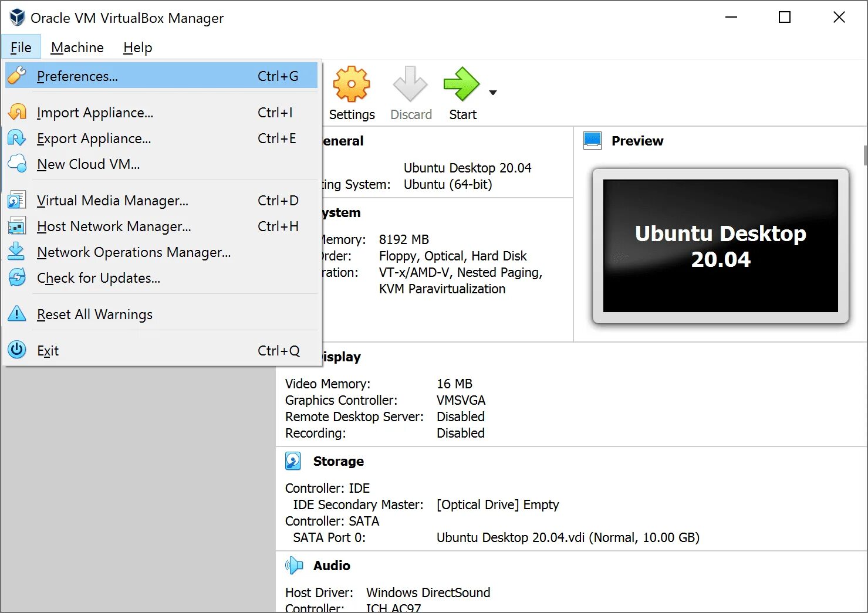Click 'Controller: IDE' text
This screenshot has height=613, width=868.
point(327,488)
